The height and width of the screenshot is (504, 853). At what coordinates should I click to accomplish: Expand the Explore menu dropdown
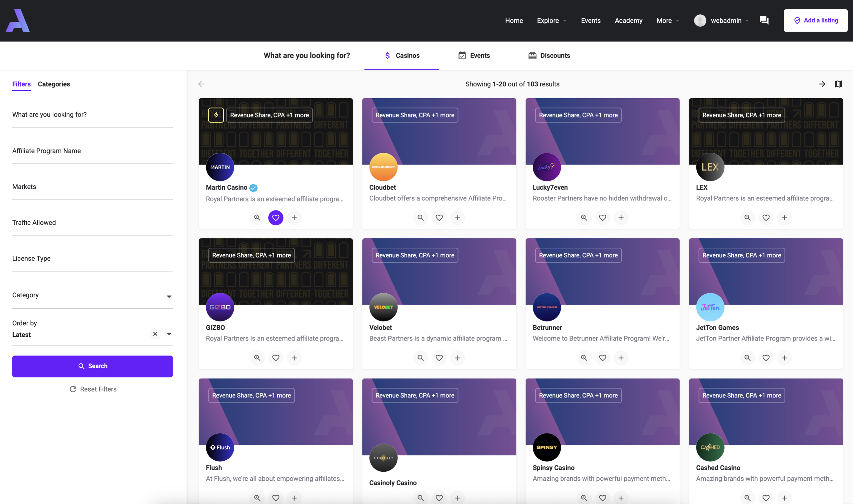(x=551, y=20)
